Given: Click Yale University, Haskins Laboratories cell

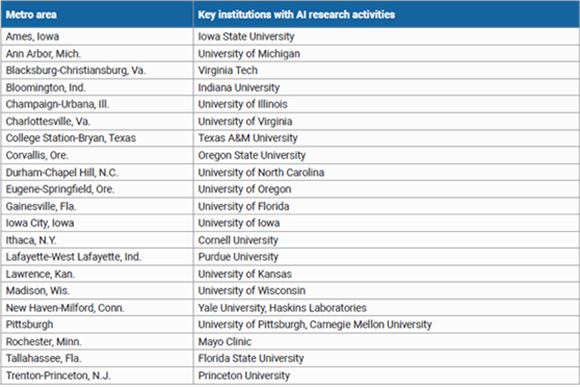Looking at the screenshot, I should pyautogui.click(x=387, y=307).
